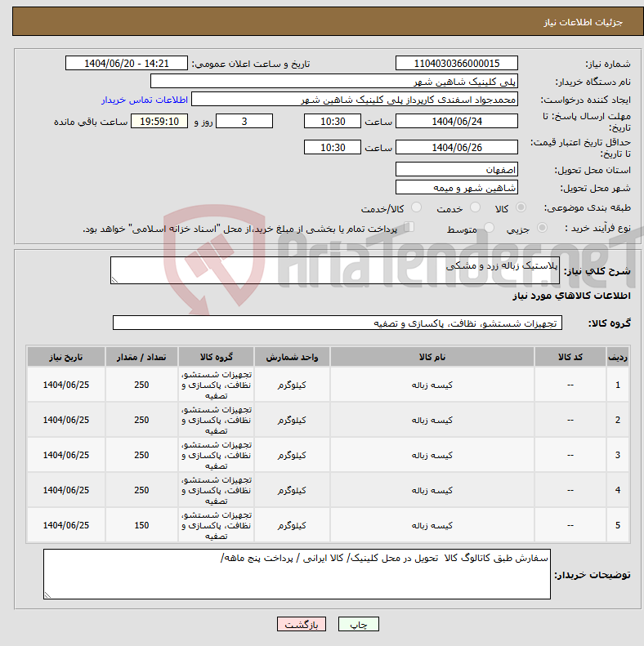Click row number 4 cell
The width and height of the screenshot is (644, 646).
click(x=618, y=490)
